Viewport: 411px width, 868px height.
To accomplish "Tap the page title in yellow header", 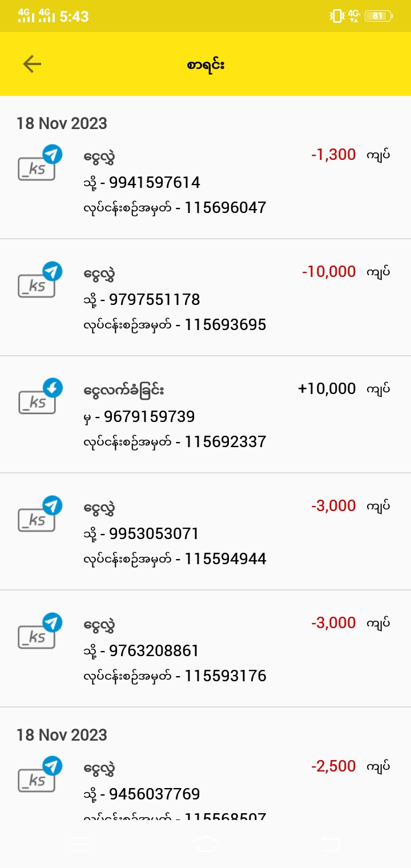I will point(205,65).
